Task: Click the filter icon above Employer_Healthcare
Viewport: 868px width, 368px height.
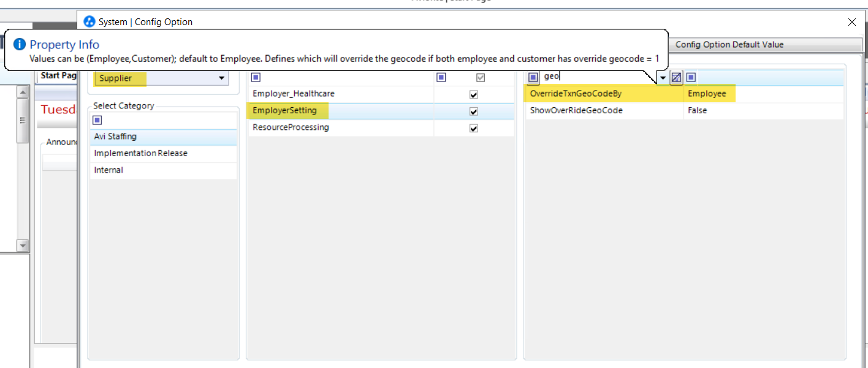Action: 256,77
